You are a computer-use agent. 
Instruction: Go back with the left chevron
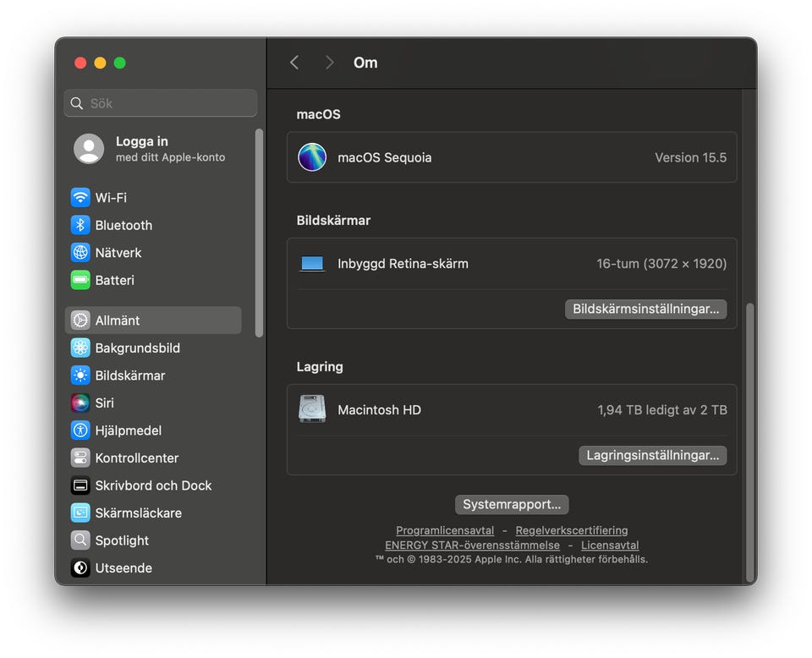click(294, 63)
